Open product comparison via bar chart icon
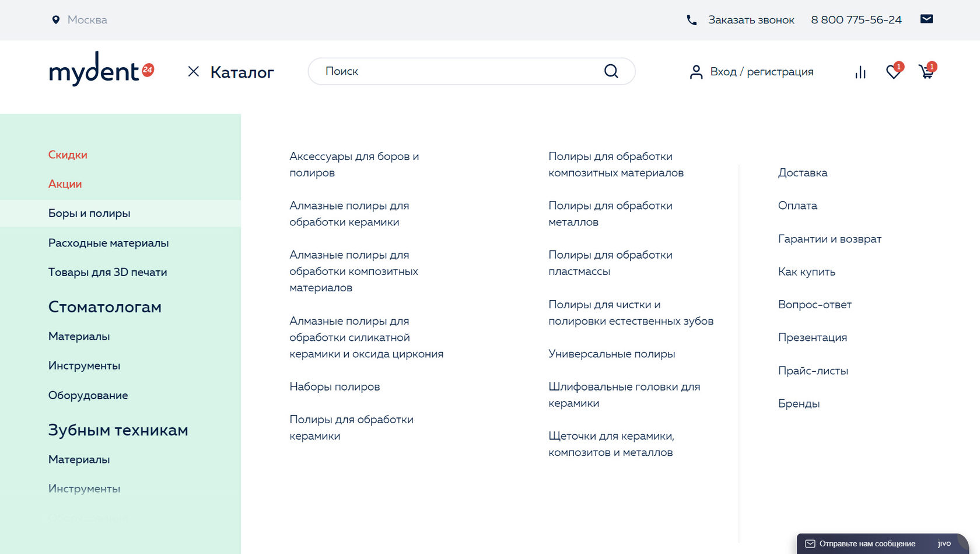 point(860,71)
